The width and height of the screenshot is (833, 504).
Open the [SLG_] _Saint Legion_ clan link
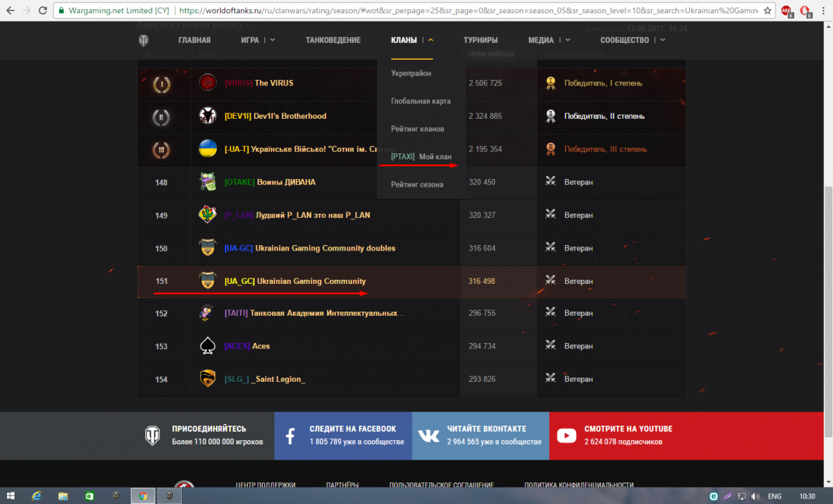[x=265, y=379]
